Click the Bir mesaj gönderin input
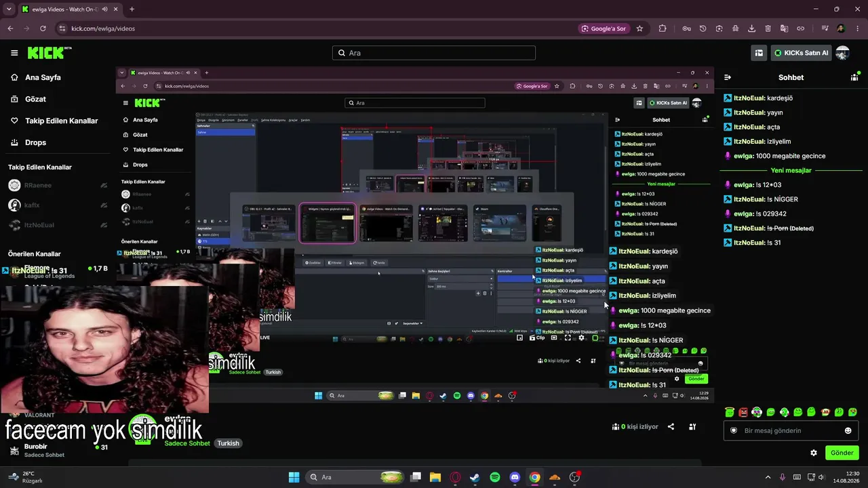This screenshot has height=488, width=868. tap(791, 430)
